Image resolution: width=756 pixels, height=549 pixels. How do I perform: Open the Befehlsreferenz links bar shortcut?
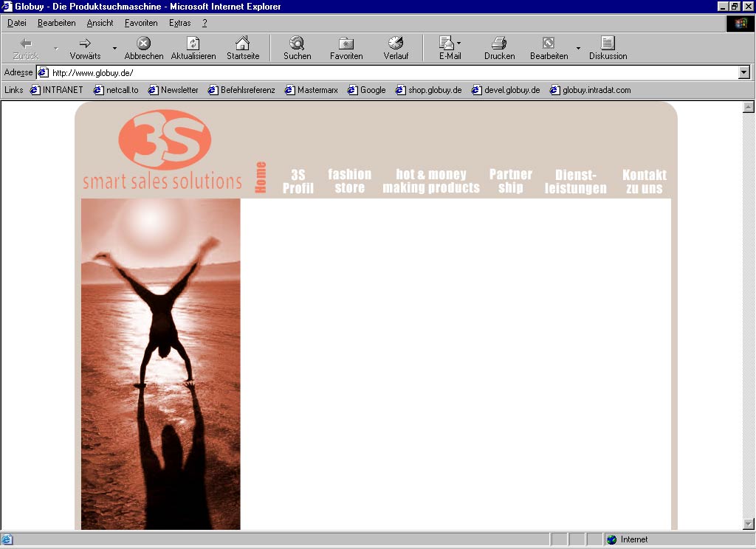(241, 90)
